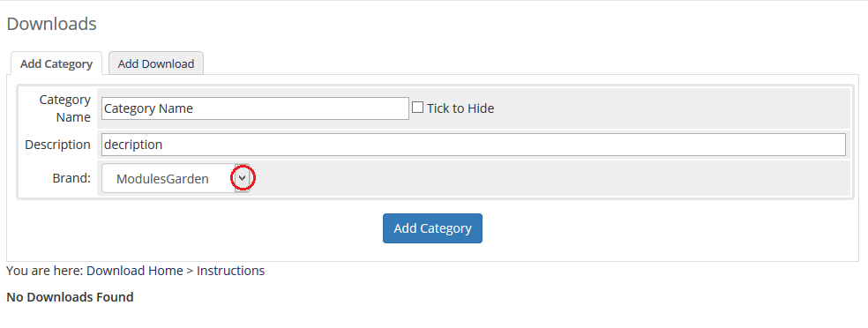Go to Download Home breadcrumb link
868x328 pixels.
coord(134,271)
